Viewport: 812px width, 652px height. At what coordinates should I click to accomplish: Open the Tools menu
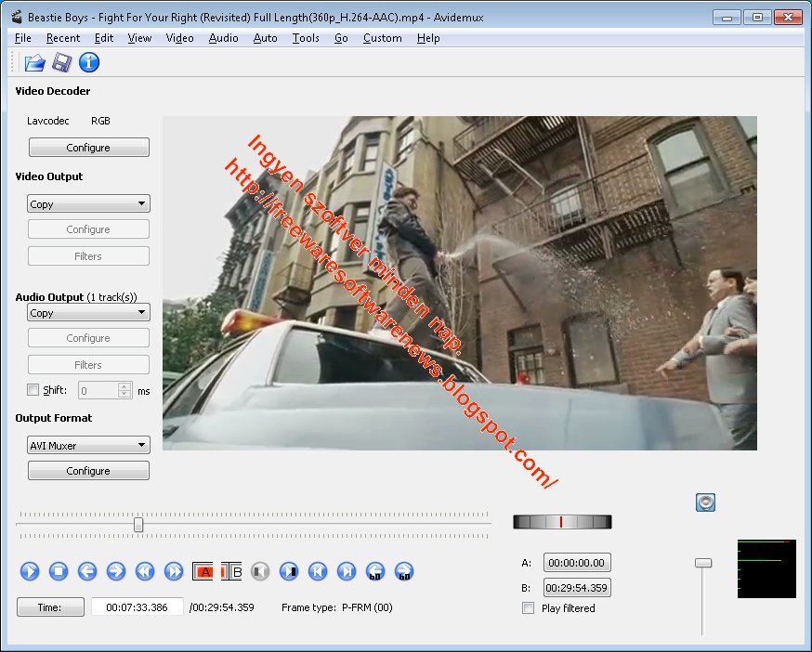pyautogui.click(x=306, y=38)
